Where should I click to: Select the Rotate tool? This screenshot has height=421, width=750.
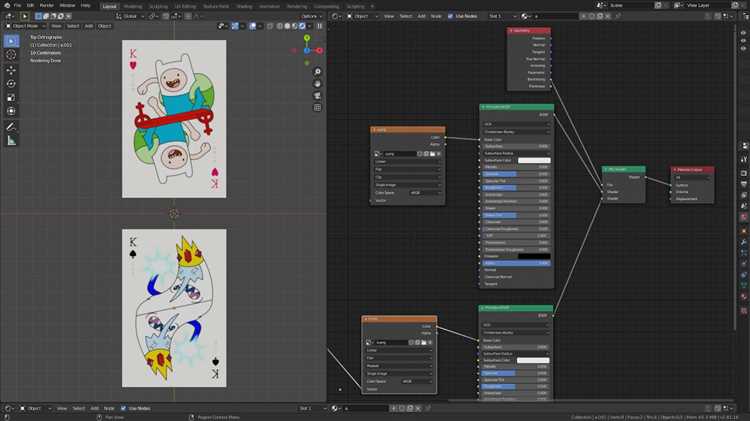11,84
